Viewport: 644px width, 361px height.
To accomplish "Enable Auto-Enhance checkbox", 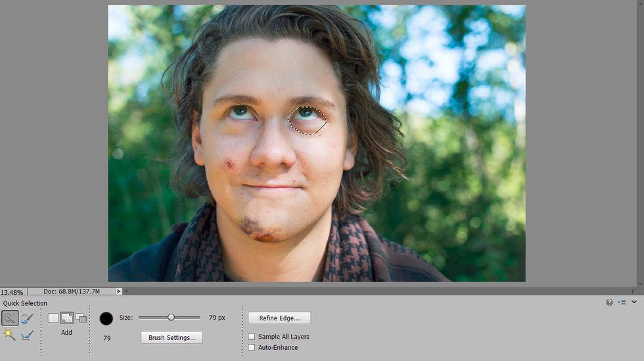I will (x=252, y=347).
